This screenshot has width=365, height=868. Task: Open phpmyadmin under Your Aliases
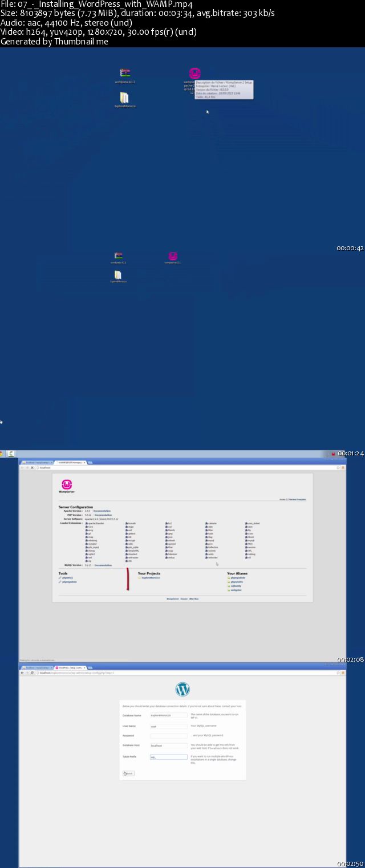(238, 578)
